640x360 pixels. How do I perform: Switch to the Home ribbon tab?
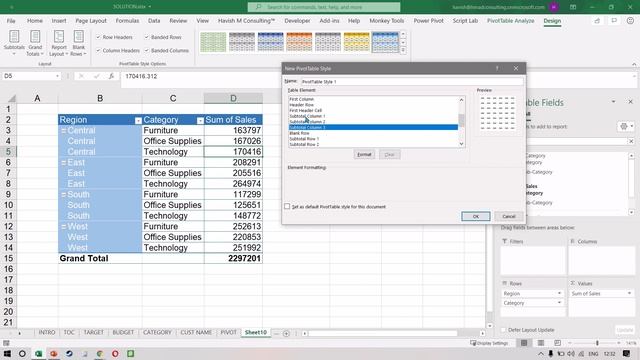[x=35, y=21]
